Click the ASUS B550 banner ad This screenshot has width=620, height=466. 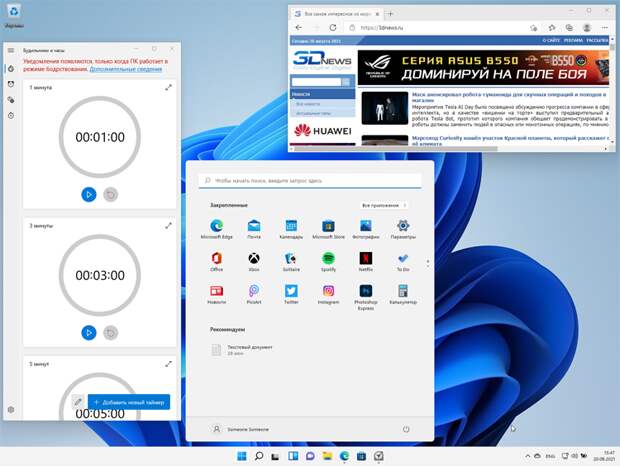483,68
